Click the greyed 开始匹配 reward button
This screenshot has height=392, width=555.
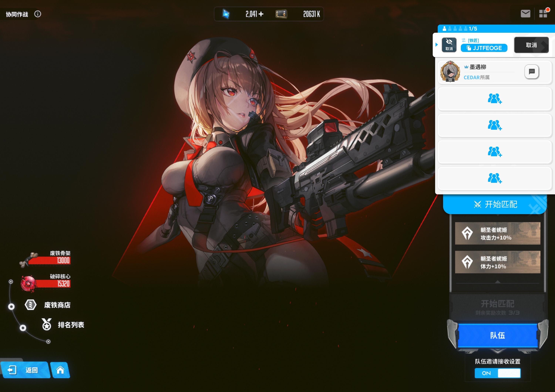coord(497,307)
